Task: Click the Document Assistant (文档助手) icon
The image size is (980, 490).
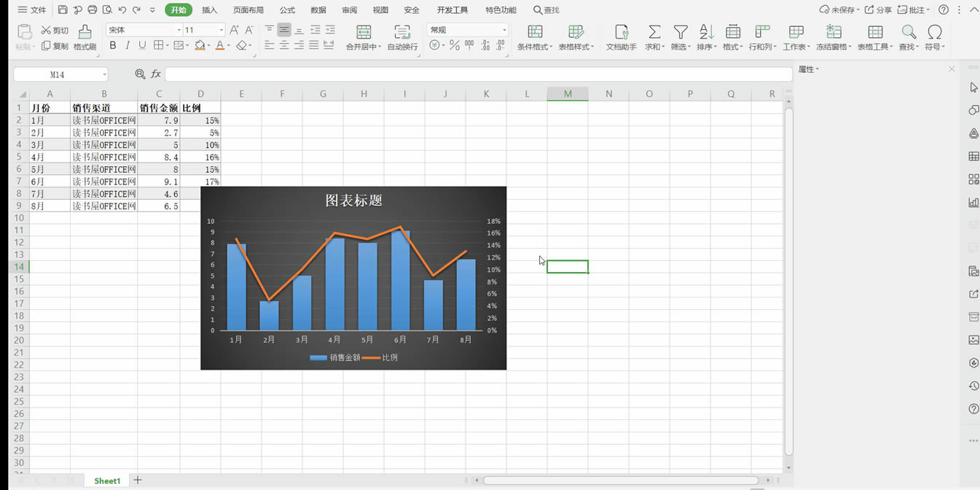Action: click(x=621, y=32)
